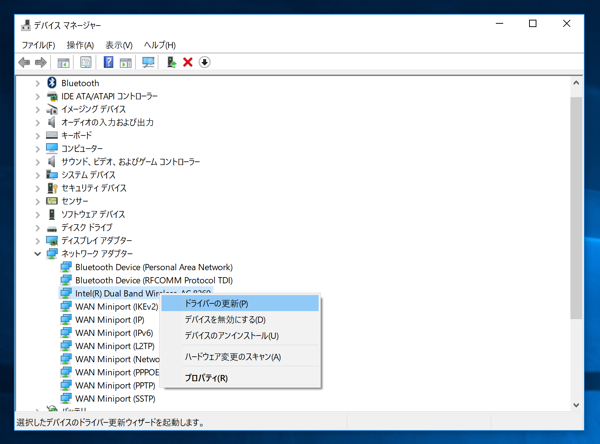Click the コンピューター monitor icon
Viewport: 600px width, 444px height.
(x=52, y=148)
